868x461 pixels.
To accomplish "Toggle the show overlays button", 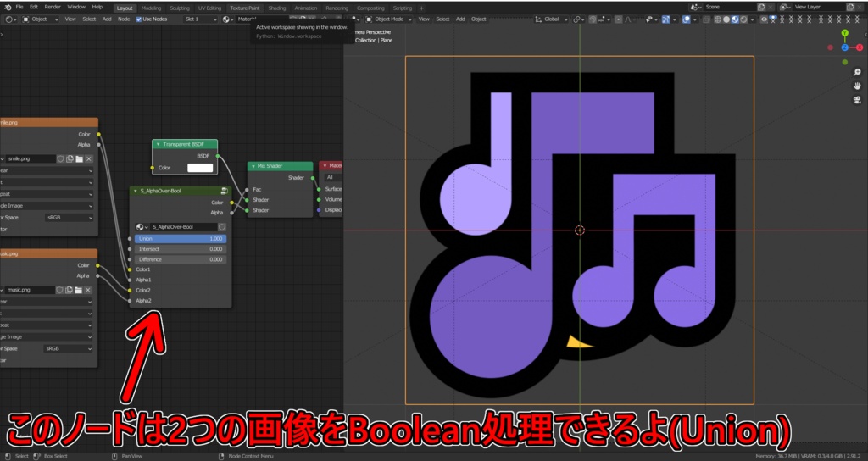I will pyautogui.click(x=687, y=19).
